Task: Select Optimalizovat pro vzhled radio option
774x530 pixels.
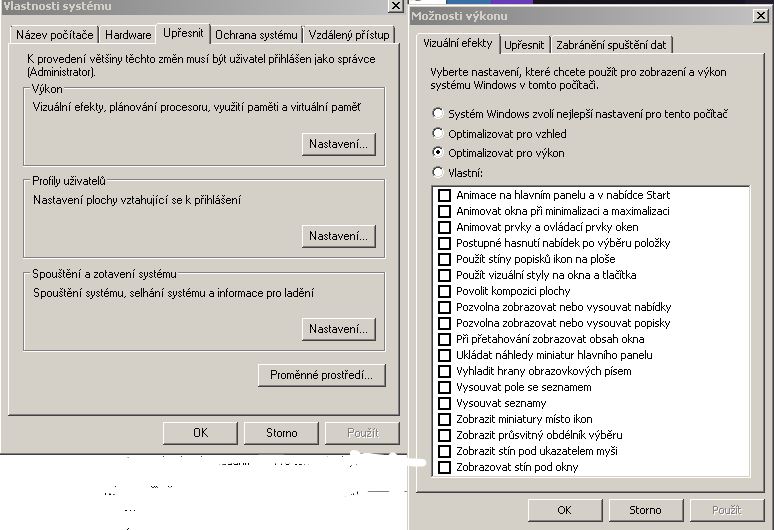Action: coord(437,134)
